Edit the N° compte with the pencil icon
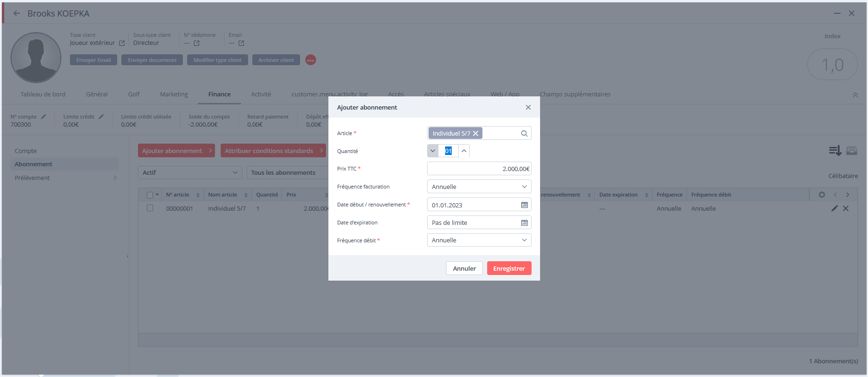868x377 pixels. click(43, 116)
